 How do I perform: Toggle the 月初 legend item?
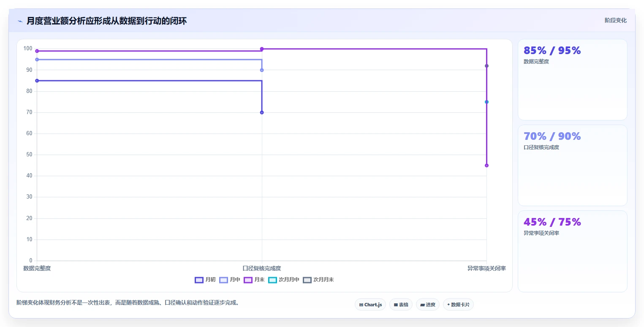tap(205, 280)
